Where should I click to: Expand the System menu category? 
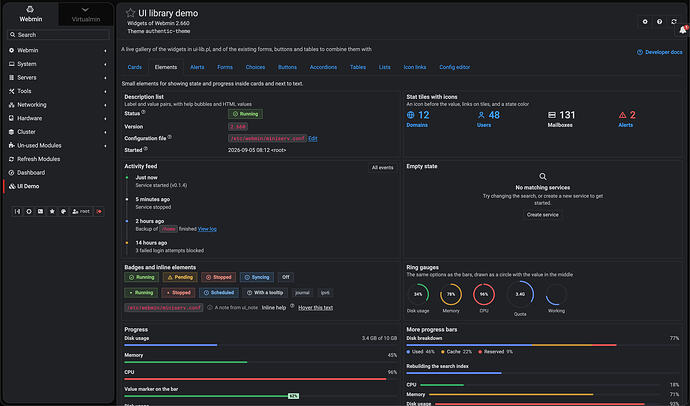tap(58, 64)
